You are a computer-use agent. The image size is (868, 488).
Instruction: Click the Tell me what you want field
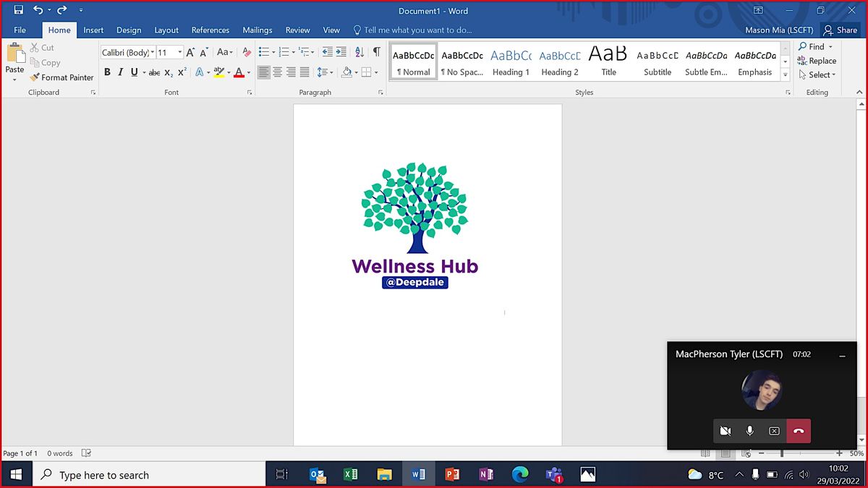(412, 30)
